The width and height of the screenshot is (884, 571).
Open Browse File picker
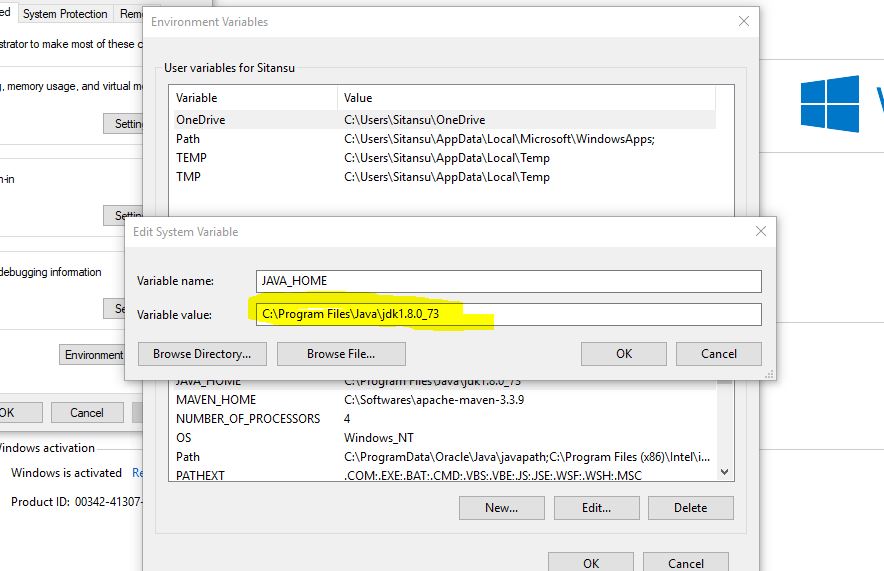pos(341,354)
